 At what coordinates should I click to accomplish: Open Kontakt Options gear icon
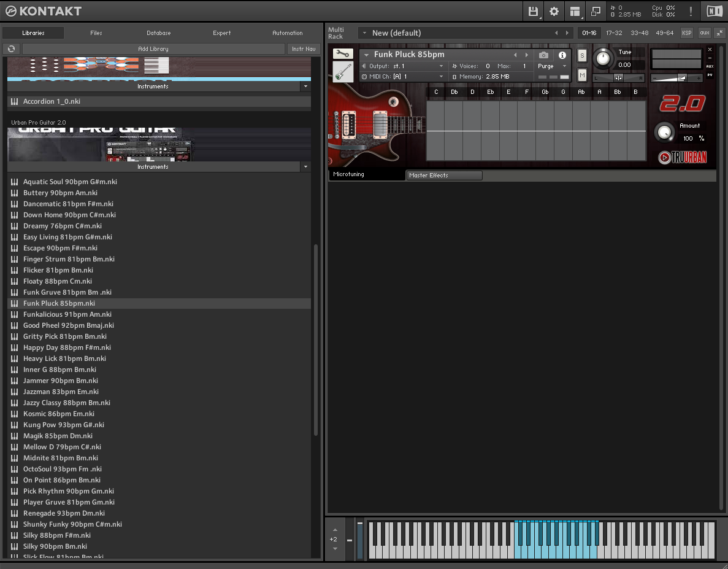[x=554, y=11]
